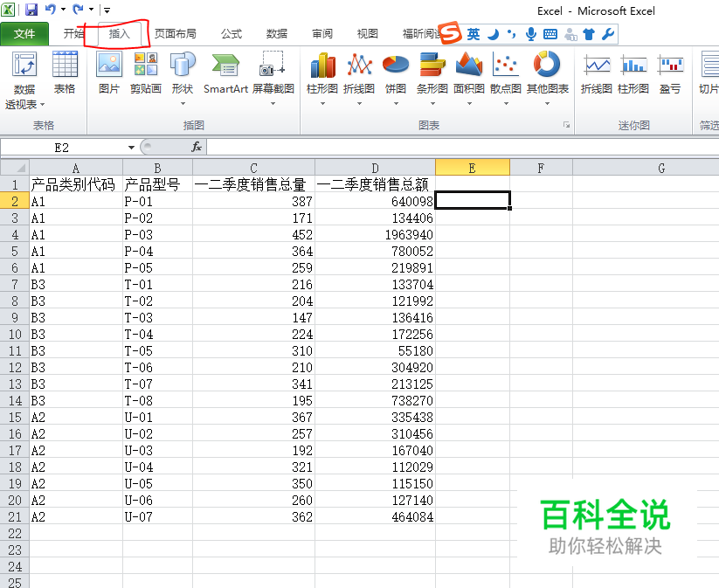719x588 pixels.
Task: Toggle Sogou moon half-width mode icon
Action: click(x=493, y=34)
